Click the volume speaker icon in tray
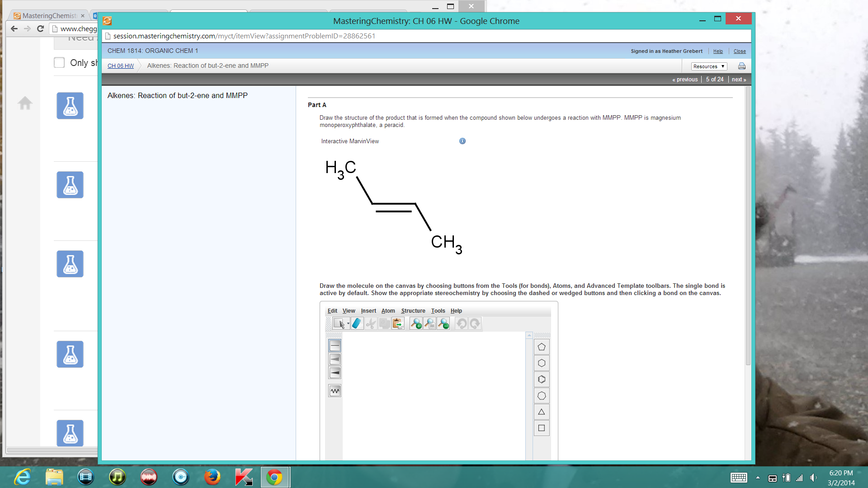The width and height of the screenshot is (868, 488). coord(813,478)
